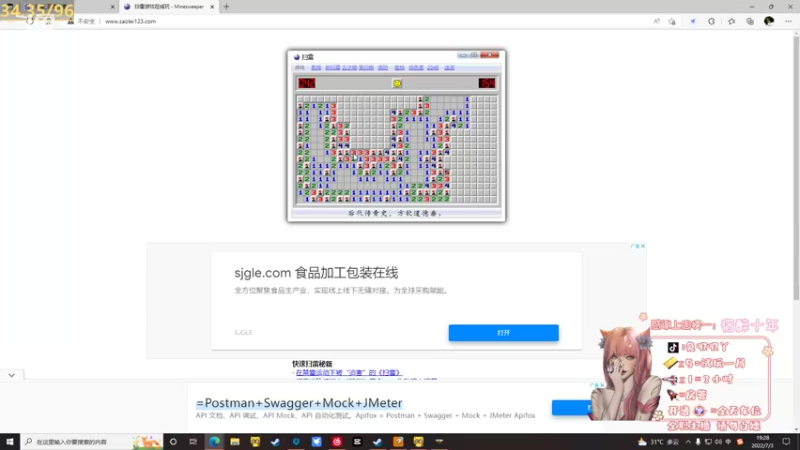Click the 不安全 site security indicator
800x450 pixels.
pos(82,21)
